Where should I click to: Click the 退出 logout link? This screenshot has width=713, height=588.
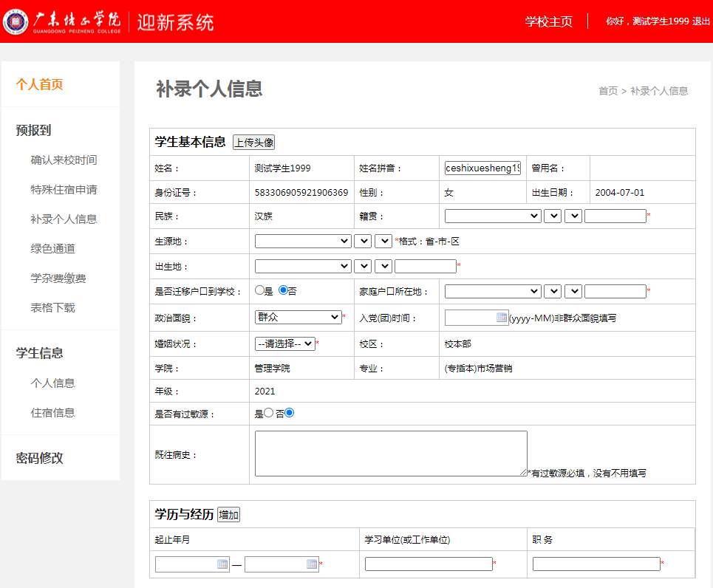pyautogui.click(x=700, y=21)
